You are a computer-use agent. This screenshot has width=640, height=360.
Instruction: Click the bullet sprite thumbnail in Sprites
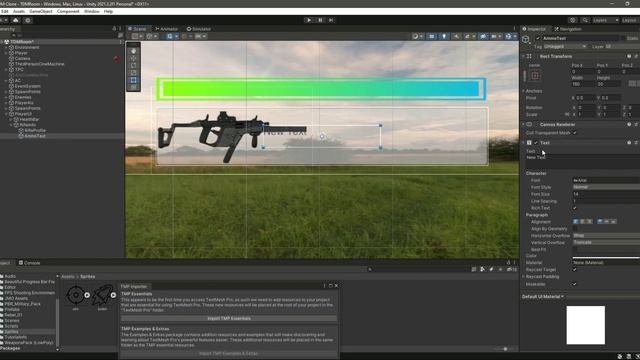pyautogui.click(x=102, y=295)
